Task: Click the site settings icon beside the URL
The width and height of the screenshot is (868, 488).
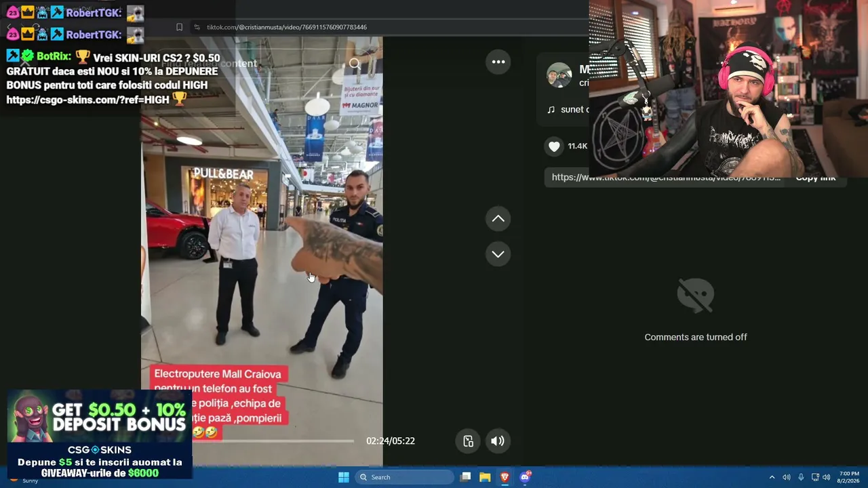Action: click(197, 27)
